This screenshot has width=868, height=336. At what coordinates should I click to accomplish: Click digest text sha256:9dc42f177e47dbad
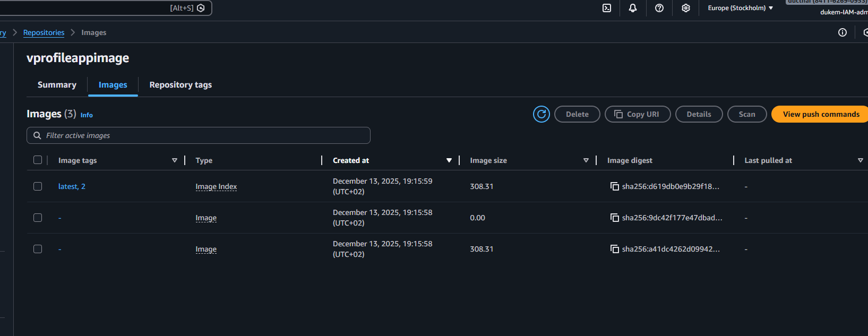672,218
